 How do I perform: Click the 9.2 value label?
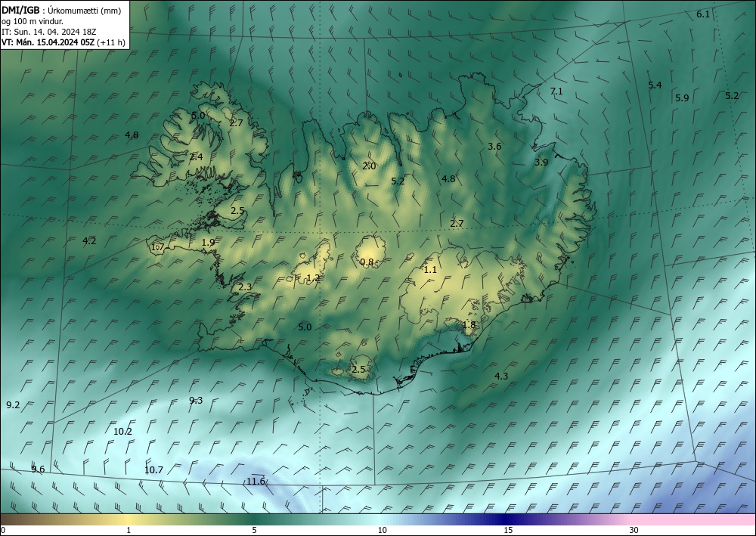pyautogui.click(x=13, y=405)
